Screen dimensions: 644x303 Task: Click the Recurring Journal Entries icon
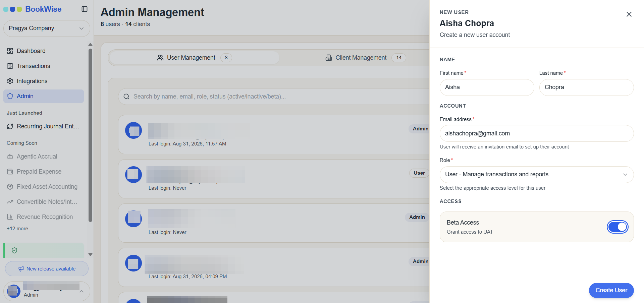(10, 126)
